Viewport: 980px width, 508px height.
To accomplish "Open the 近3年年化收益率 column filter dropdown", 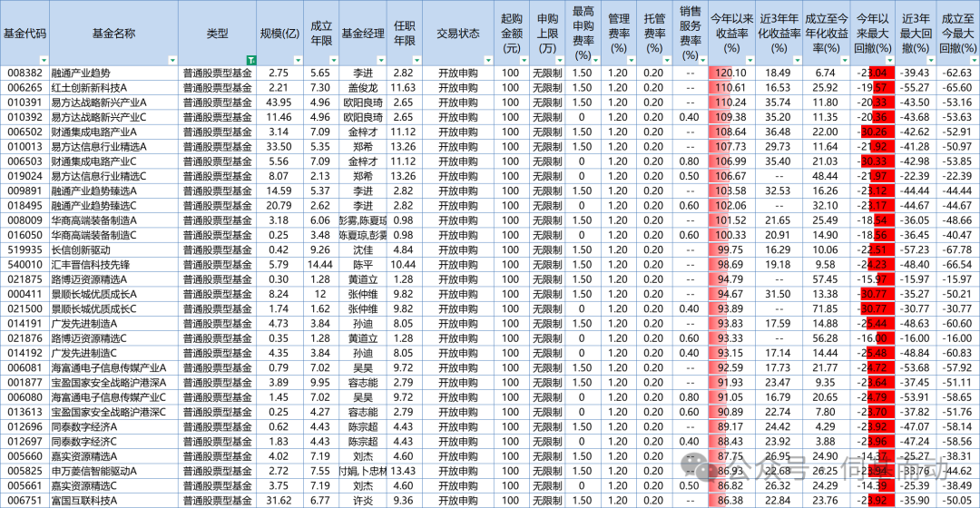I will [x=798, y=61].
